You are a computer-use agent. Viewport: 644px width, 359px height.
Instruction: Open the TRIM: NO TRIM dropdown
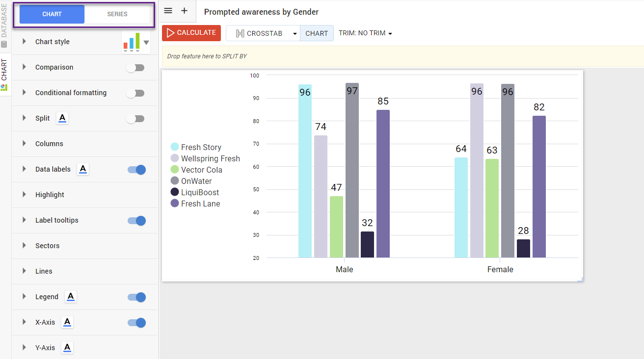[365, 33]
